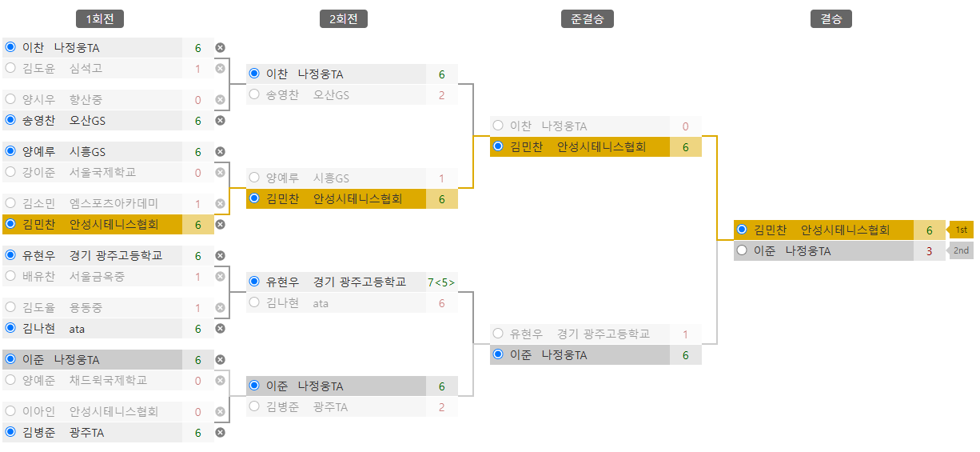Click the 2nd place tag
Viewport: 980px width, 452px height.
coord(961,251)
